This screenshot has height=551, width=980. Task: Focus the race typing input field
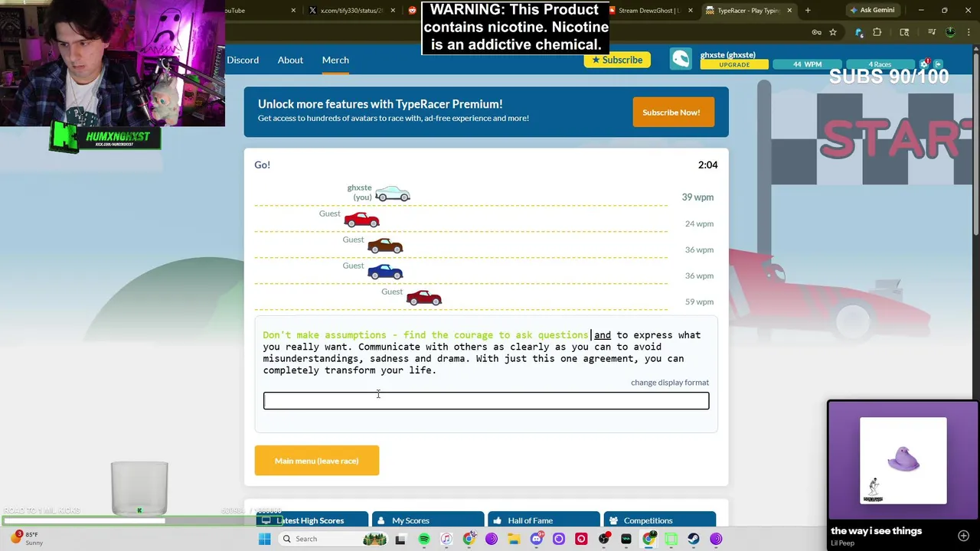pos(486,400)
